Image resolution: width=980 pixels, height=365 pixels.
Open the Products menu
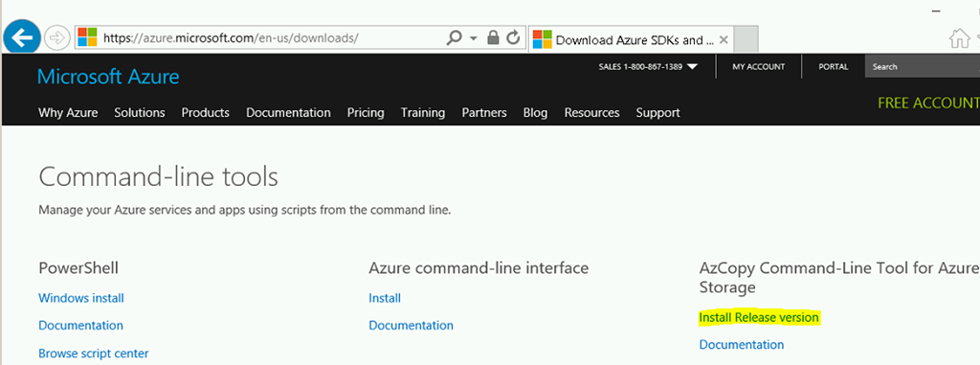[x=205, y=113]
